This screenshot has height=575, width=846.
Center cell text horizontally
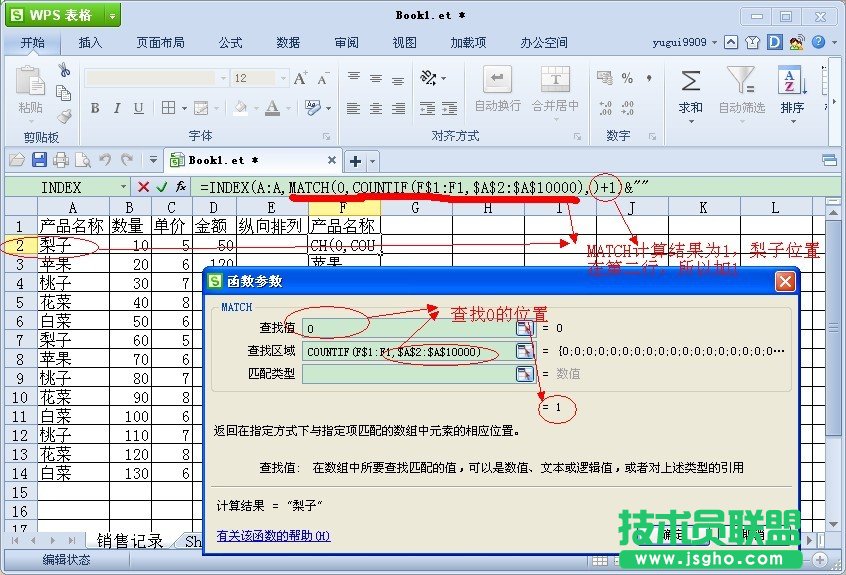pyautogui.click(x=376, y=108)
